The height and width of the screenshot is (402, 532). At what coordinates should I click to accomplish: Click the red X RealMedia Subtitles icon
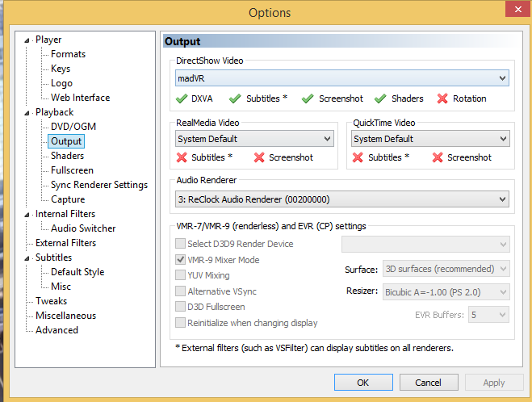coord(182,157)
